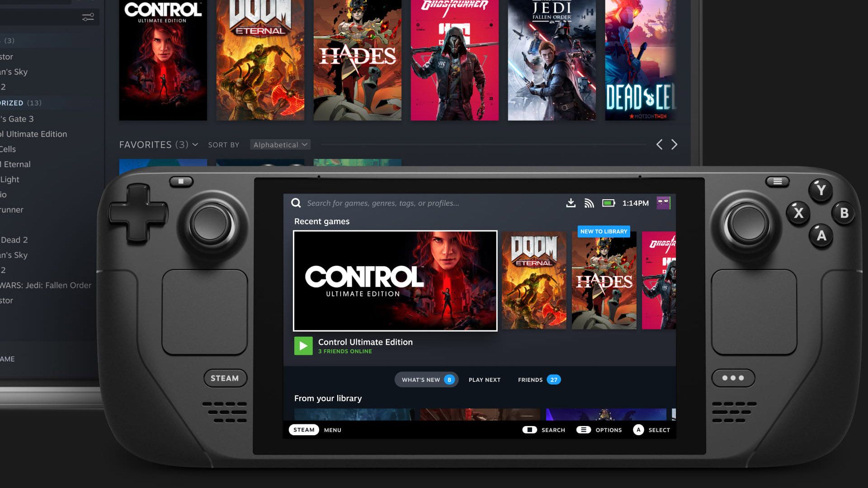Go to previous page with left arrow

660,145
